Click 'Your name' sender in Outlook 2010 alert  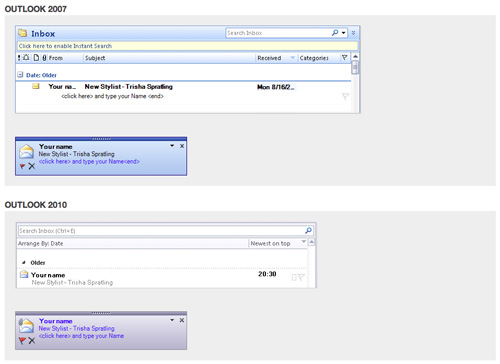tap(56, 321)
